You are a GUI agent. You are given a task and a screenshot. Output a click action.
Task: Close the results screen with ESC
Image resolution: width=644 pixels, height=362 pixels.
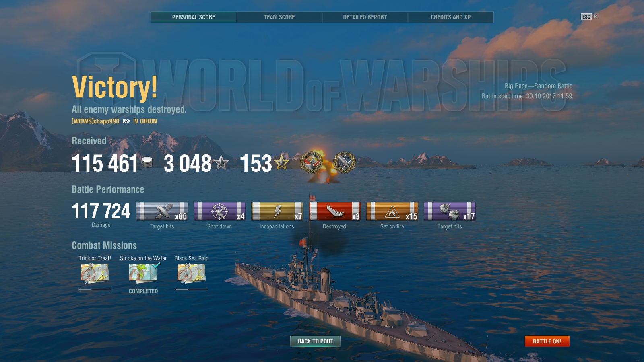point(589,16)
